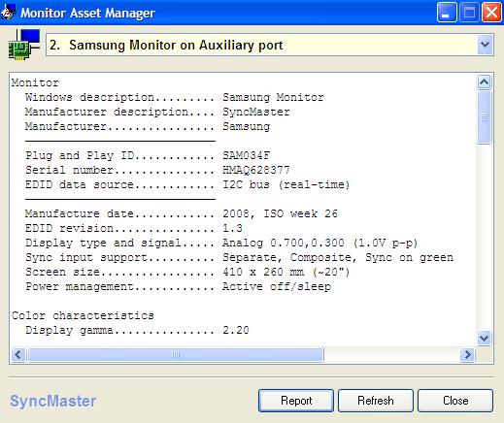Viewport: 504px width, 423px height.
Task: Click the Power management Active off/sleep line
Action: [179, 286]
